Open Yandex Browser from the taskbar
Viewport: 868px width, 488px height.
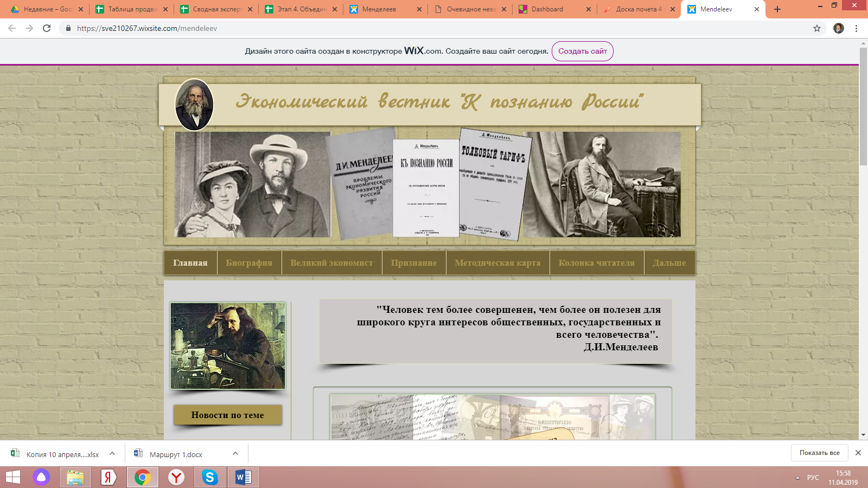coord(176,477)
